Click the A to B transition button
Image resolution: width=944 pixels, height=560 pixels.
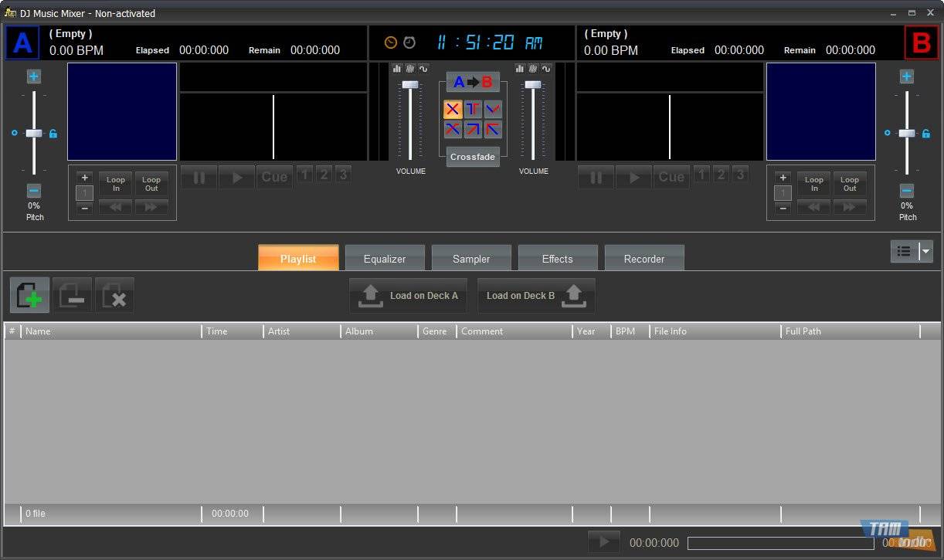[473, 83]
